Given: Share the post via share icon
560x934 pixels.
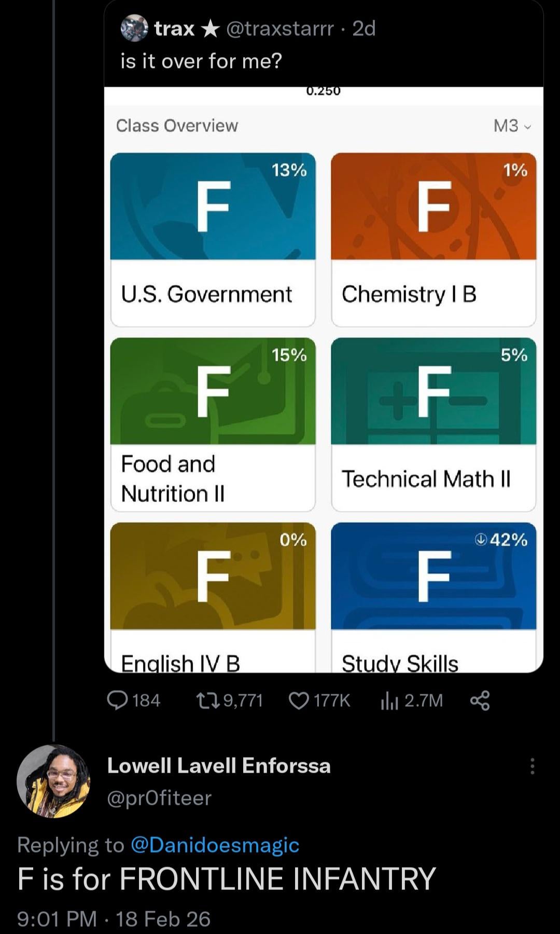Looking at the screenshot, I should (x=480, y=700).
